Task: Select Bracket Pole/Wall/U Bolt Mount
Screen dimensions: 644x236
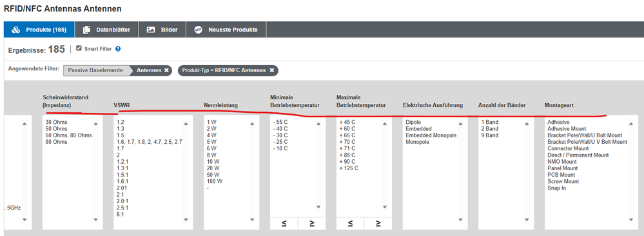Action: coord(585,135)
